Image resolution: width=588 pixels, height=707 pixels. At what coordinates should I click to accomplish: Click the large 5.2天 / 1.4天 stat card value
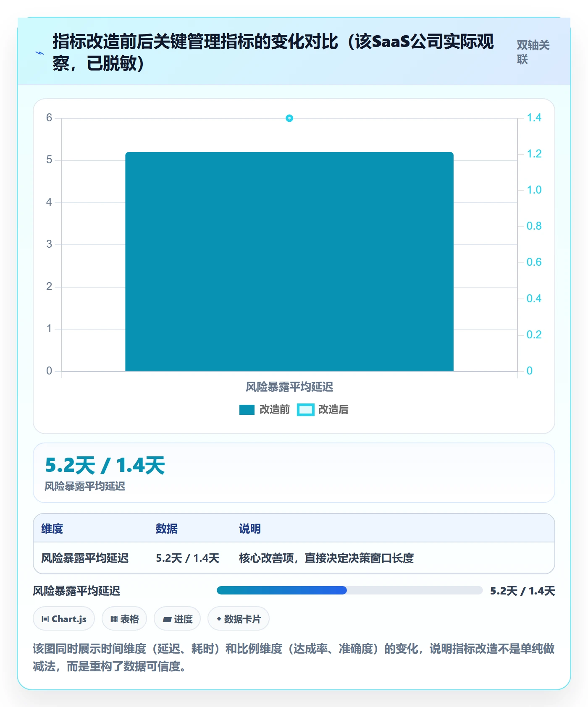pos(105,466)
